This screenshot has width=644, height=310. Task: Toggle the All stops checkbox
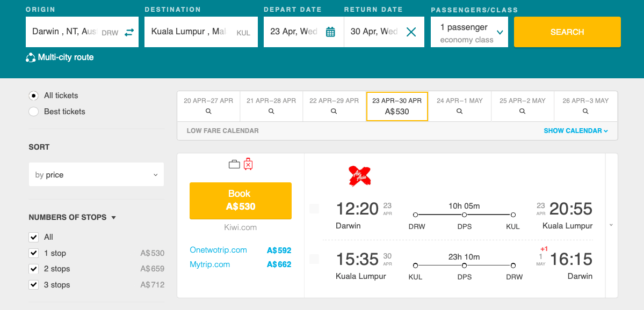tap(34, 237)
